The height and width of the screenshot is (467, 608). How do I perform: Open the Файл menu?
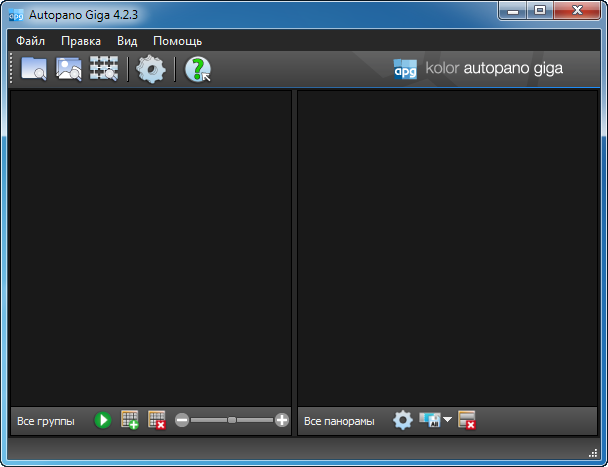(32, 41)
